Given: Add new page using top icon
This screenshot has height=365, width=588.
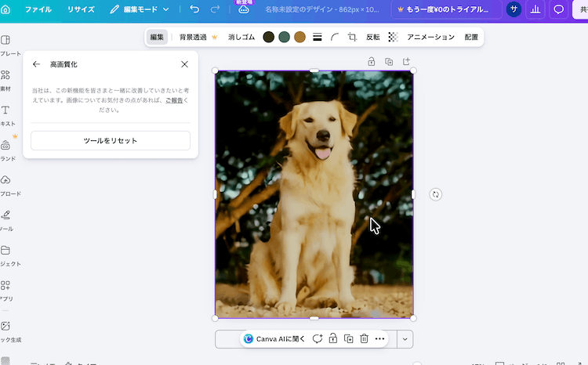Looking at the screenshot, I should 406,61.
